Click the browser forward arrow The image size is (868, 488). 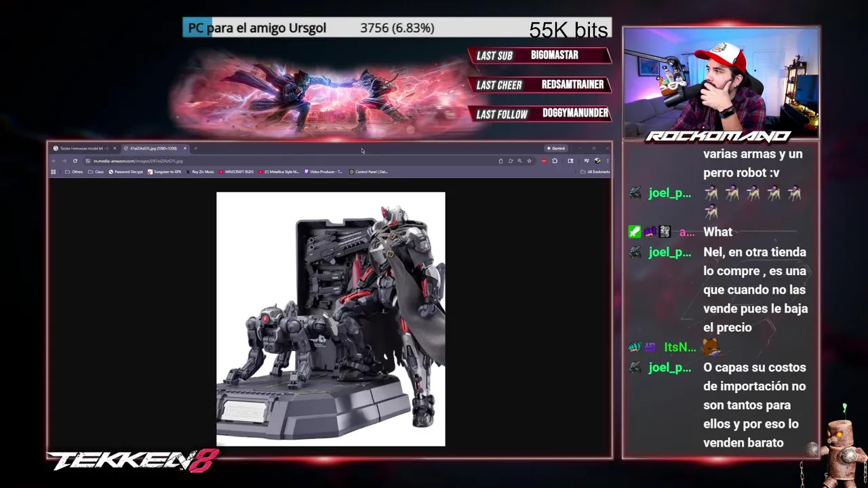(x=64, y=161)
